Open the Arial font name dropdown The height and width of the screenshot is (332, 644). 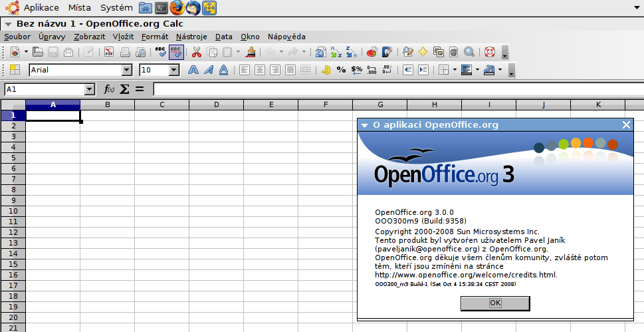[x=127, y=71]
